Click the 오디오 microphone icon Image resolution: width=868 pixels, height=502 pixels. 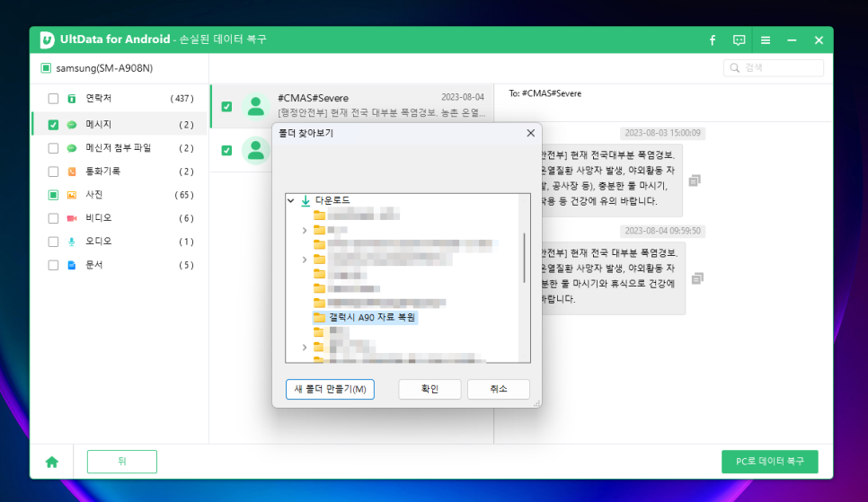point(72,242)
